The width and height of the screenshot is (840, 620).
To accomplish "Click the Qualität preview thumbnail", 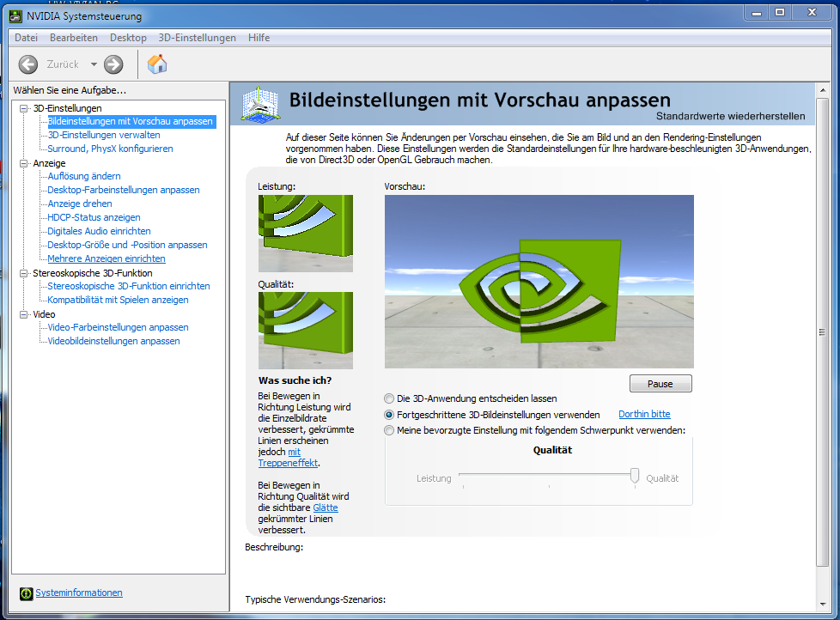I will (306, 331).
